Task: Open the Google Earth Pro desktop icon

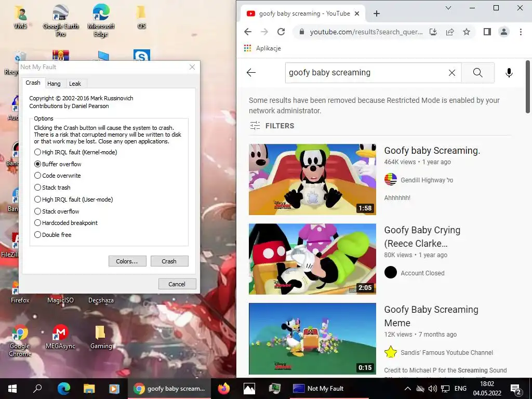Action: click(x=61, y=20)
